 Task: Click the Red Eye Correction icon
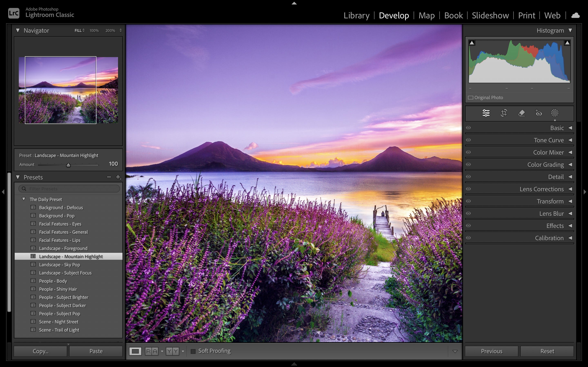538,113
